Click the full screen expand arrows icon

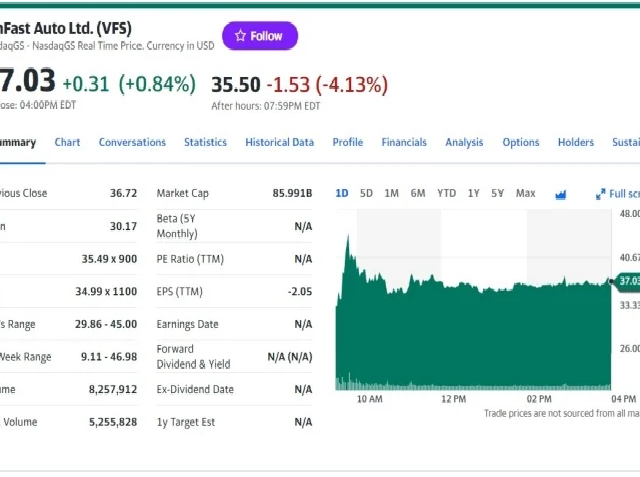coord(601,194)
